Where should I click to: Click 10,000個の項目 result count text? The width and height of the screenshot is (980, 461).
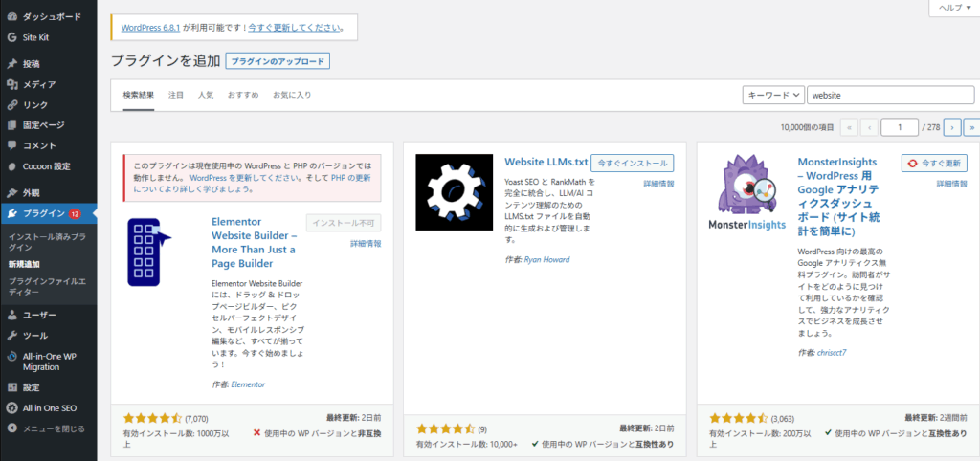click(807, 127)
